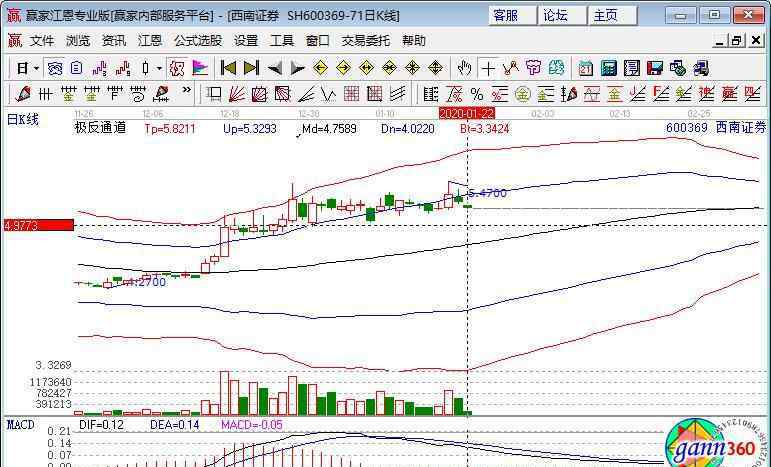The width and height of the screenshot is (771, 467).
Task: Click the list document icon in top toolbar
Action: 77,68
